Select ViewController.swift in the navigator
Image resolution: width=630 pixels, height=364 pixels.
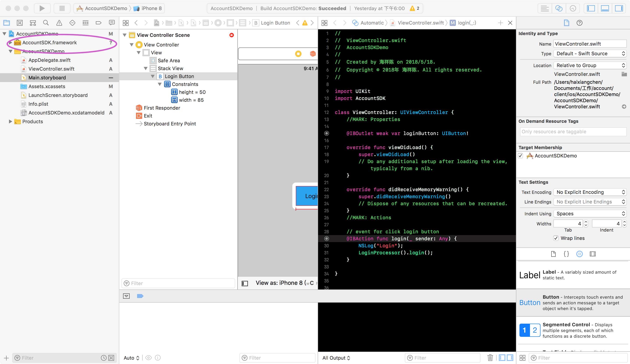[x=51, y=69]
